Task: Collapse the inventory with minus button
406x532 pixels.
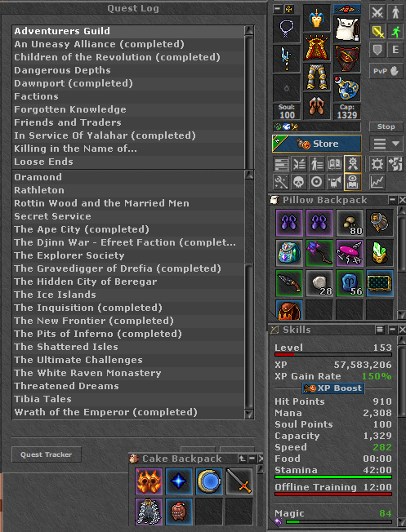Action: (x=278, y=9)
